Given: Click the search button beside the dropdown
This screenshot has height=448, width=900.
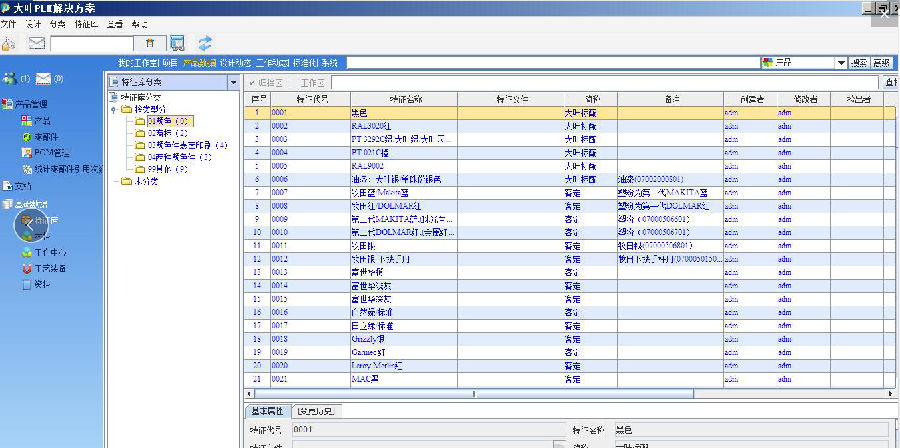Looking at the screenshot, I should point(859,62).
